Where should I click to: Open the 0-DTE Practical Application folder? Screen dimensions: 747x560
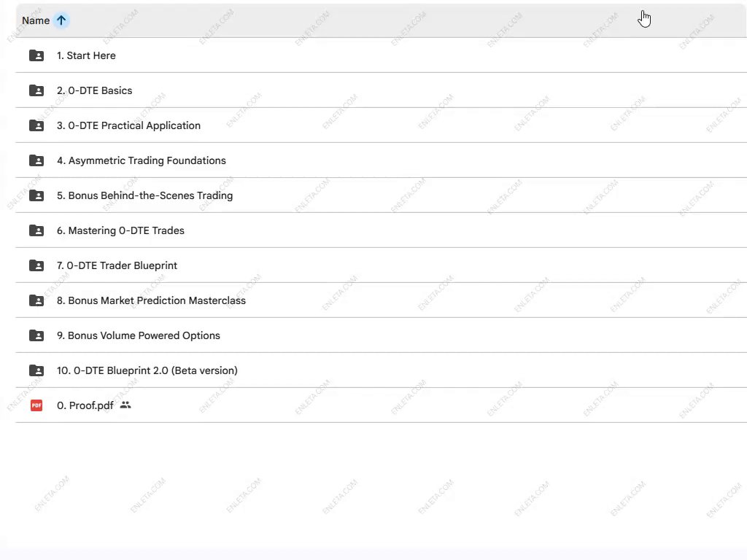(x=128, y=125)
